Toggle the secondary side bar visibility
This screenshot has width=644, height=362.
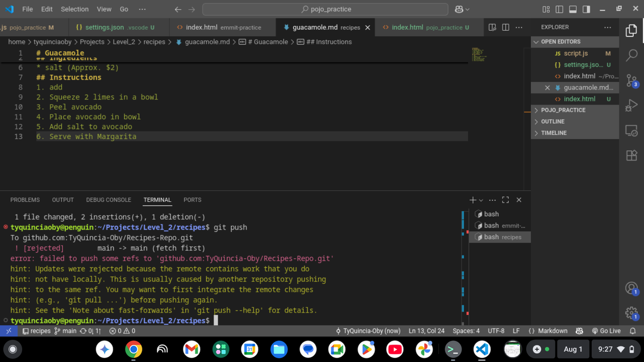(586, 9)
